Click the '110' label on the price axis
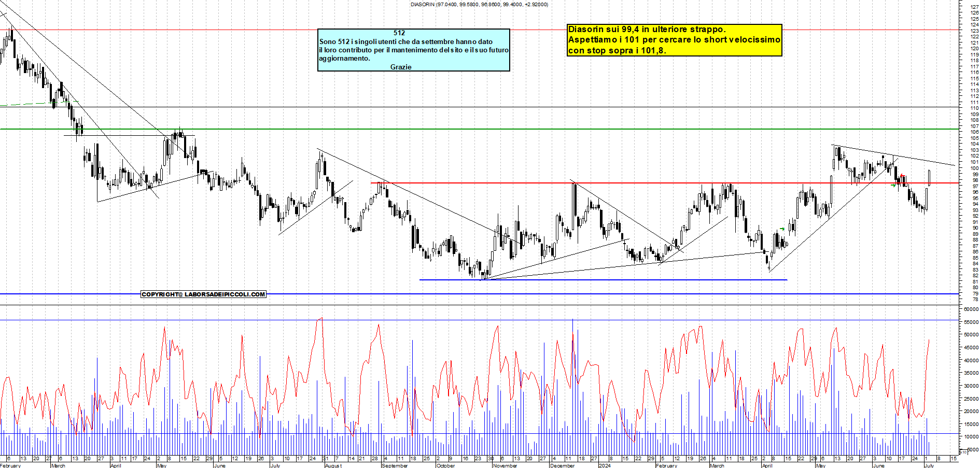 tap(974, 108)
